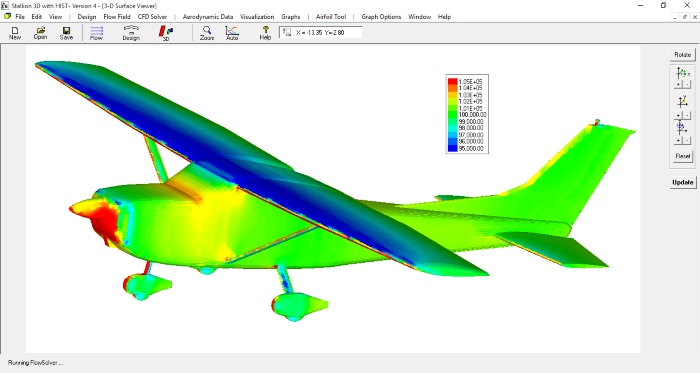This screenshot has height=373, width=700.
Task: Decrease Y-axis rotation with minus button
Action: pyautogui.click(x=687, y=115)
